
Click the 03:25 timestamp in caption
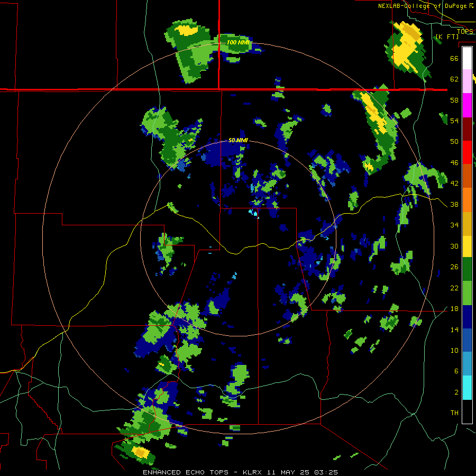[326, 472]
